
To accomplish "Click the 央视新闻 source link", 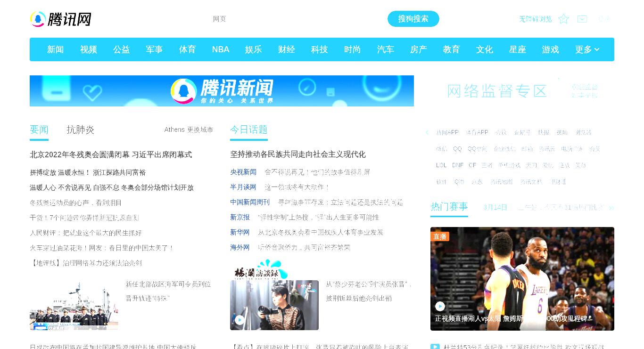I will pos(243,172).
